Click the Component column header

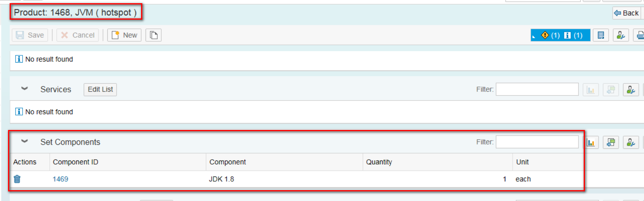pos(284,162)
